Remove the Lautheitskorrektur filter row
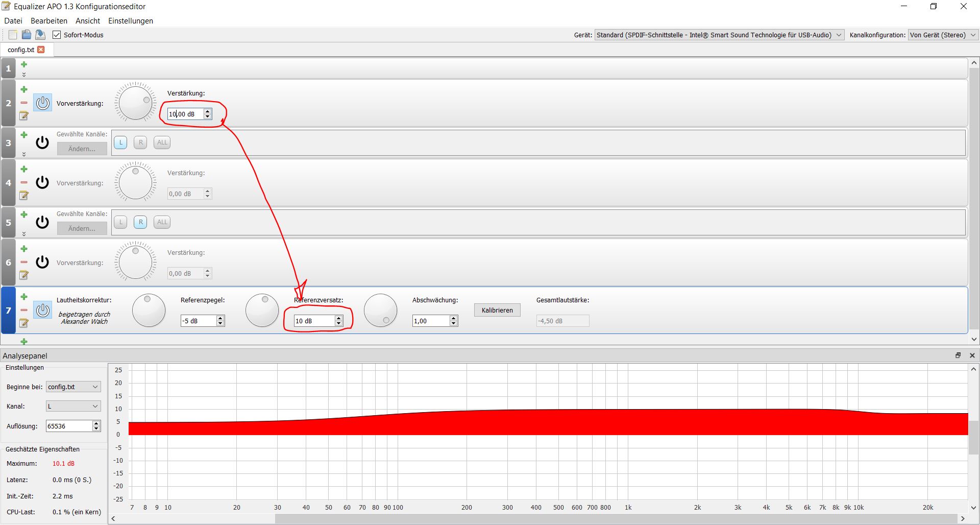 point(24,310)
